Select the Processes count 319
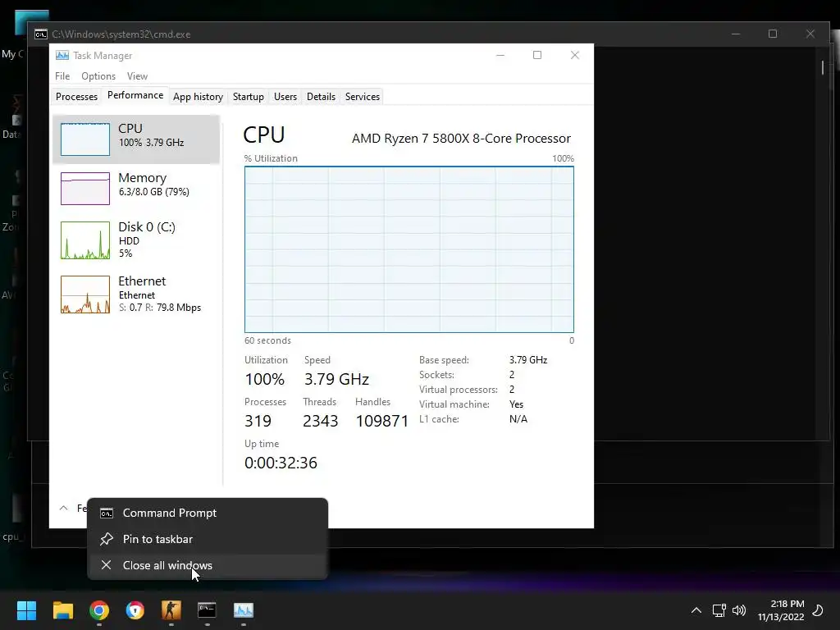The width and height of the screenshot is (840, 630). click(258, 421)
